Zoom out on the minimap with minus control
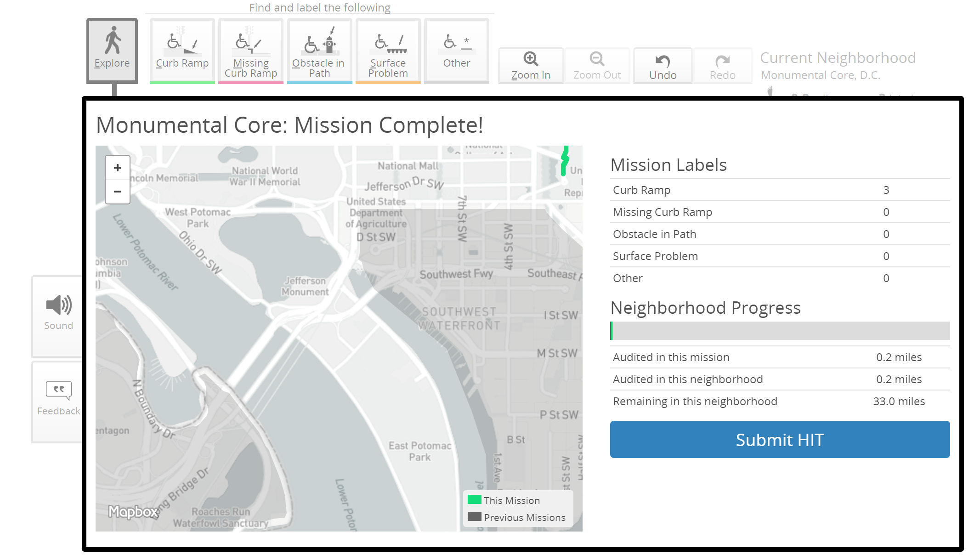Viewport: 980px width, 560px height. (118, 192)
